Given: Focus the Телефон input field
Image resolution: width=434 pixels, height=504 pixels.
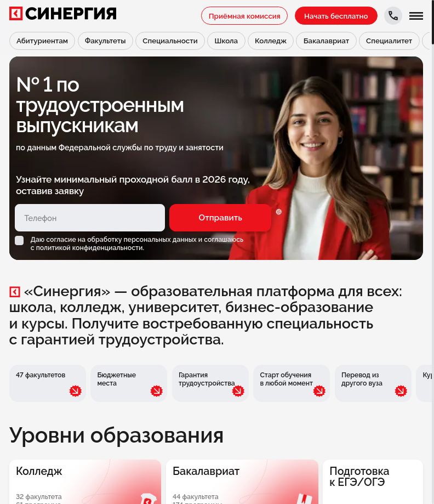Looking at the screenshot, I should tap(90, 218).
